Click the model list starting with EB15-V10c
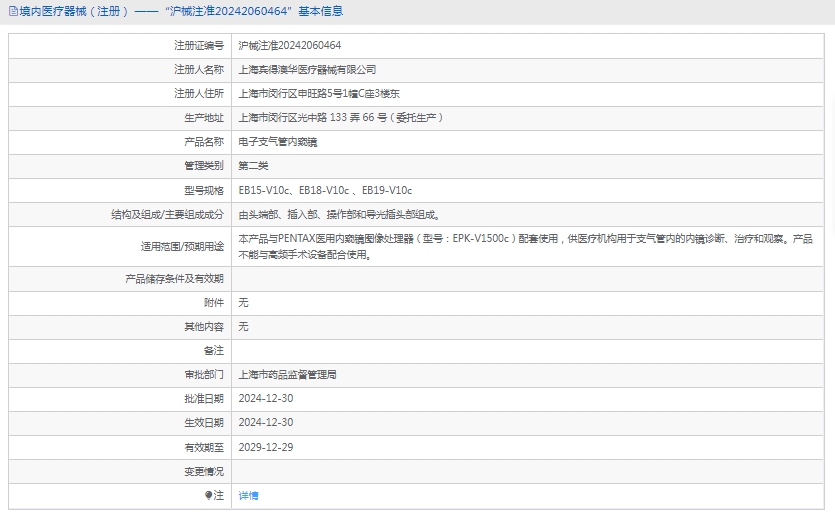Image resolution: width=835 pixels, height=517 pixels. [x=325, y=190]
